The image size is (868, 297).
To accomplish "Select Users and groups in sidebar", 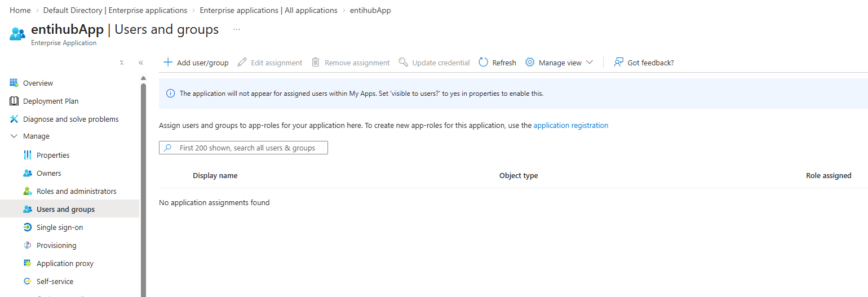I will point(69,209).
